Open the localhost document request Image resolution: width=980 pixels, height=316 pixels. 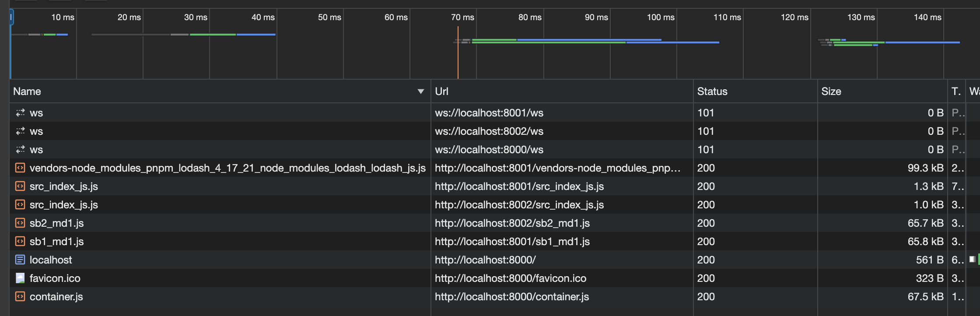(51, 260)
